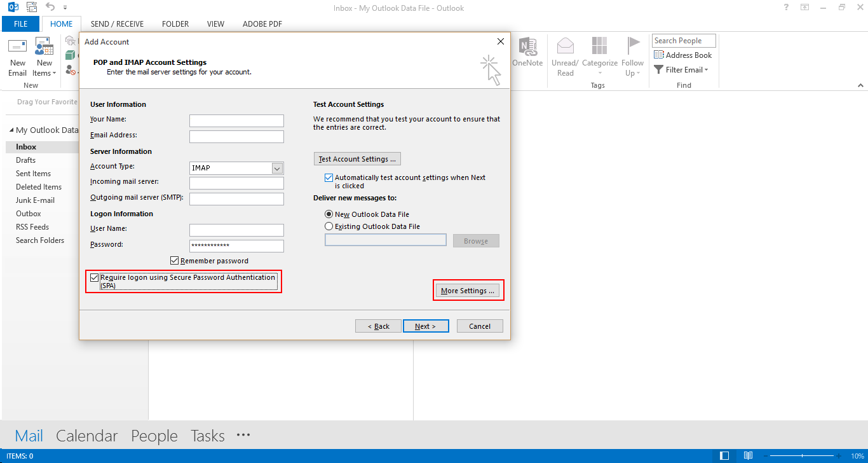Switch to Tasks in navigation bar

point(208,436)
